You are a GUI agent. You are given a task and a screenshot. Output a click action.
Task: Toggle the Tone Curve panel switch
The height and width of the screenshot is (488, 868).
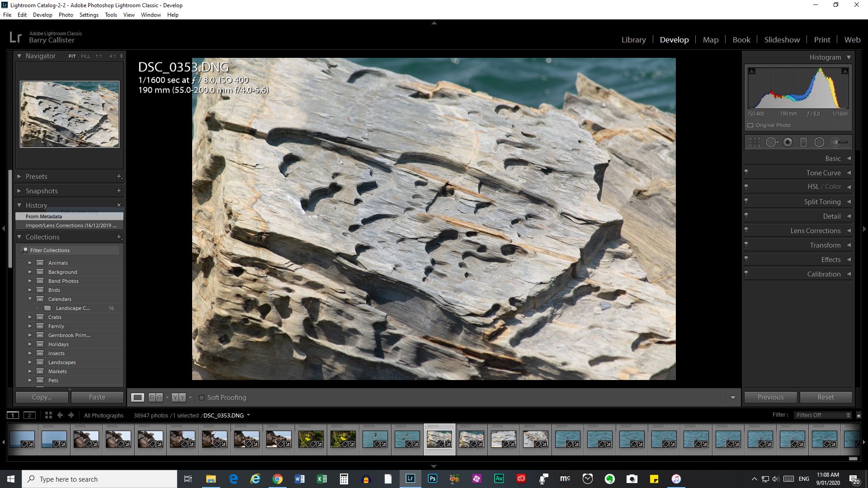click(x=746, y=173)
